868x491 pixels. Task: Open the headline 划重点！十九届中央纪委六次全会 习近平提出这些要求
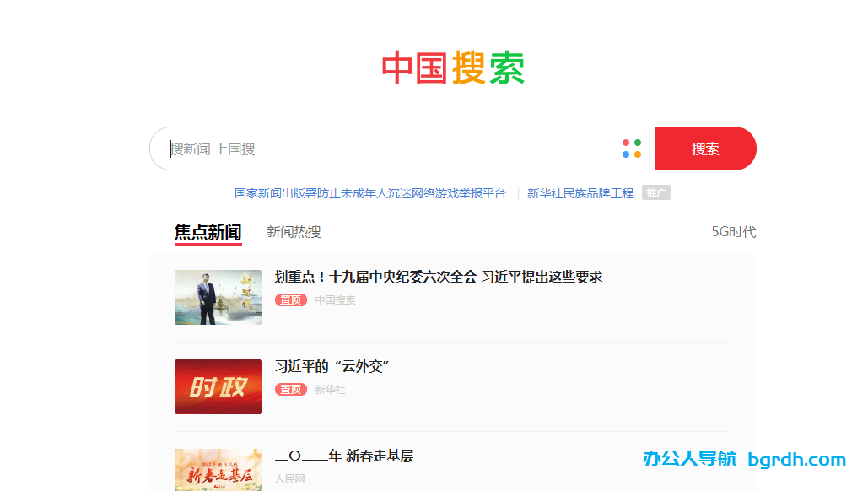pyautogui.click(x=439, y=278)
